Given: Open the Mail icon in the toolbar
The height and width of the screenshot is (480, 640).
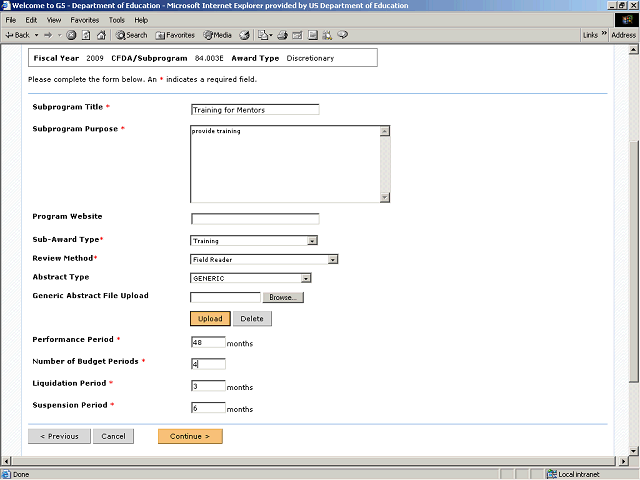Looking at the screenshot, I should click(264, 35).
